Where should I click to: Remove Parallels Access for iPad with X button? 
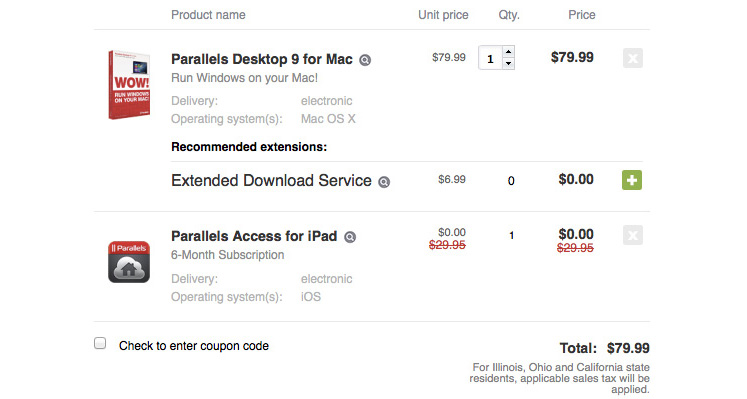click(x=633, y=235)
